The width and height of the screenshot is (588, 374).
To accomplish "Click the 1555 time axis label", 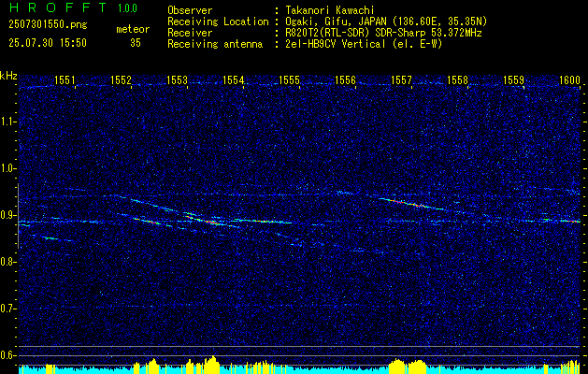I will [290, 79].
